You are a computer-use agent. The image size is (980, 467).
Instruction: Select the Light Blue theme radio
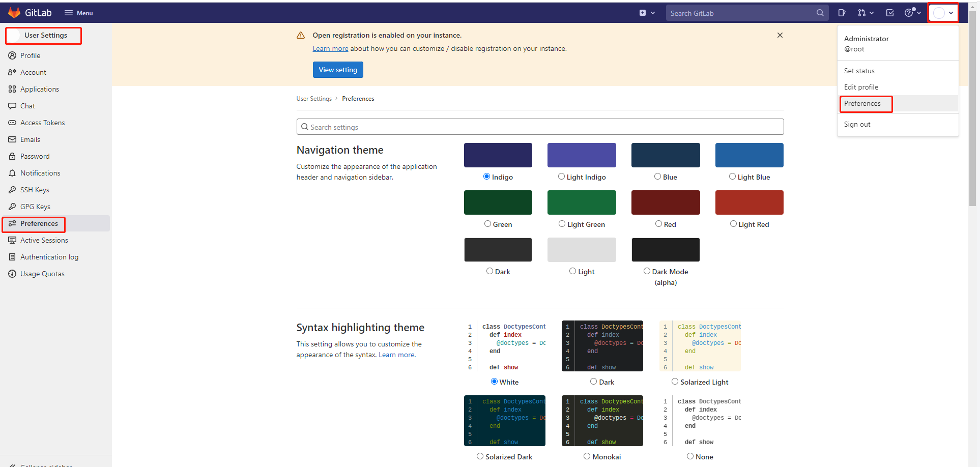[x=732, y=177]
